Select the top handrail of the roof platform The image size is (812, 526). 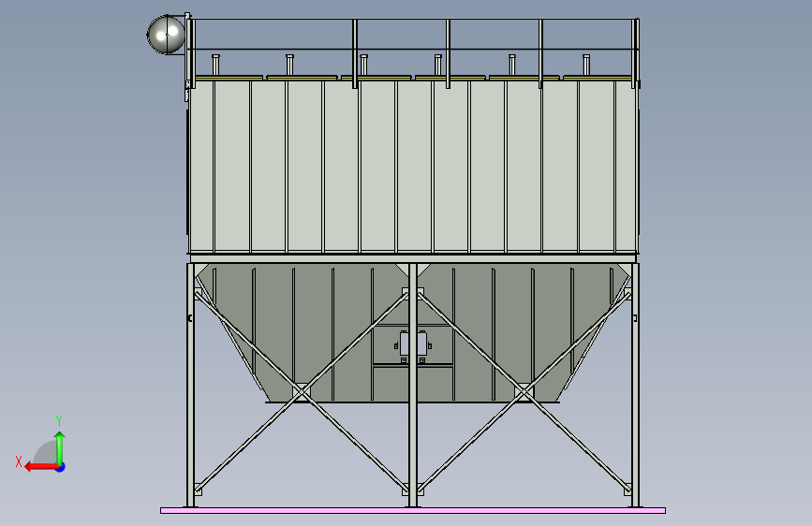point(413,20)
